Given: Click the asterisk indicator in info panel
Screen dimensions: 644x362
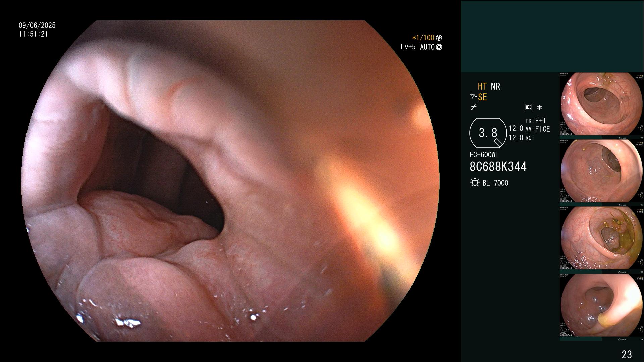Looking at the screenshot, I should pos(539,108).
